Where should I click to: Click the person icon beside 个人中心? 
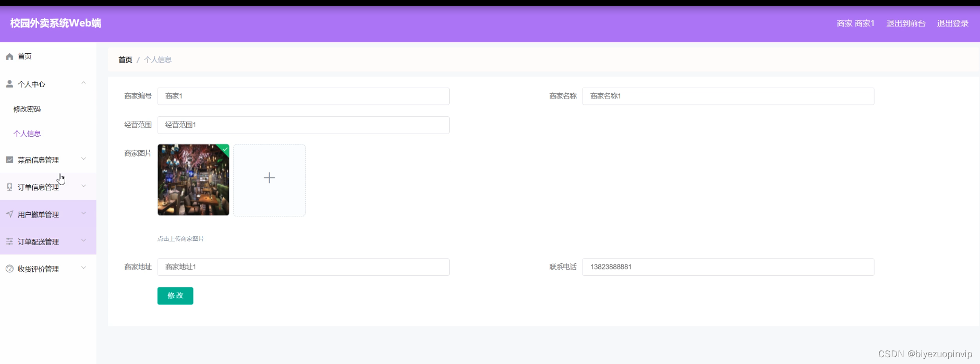point(9,83)
